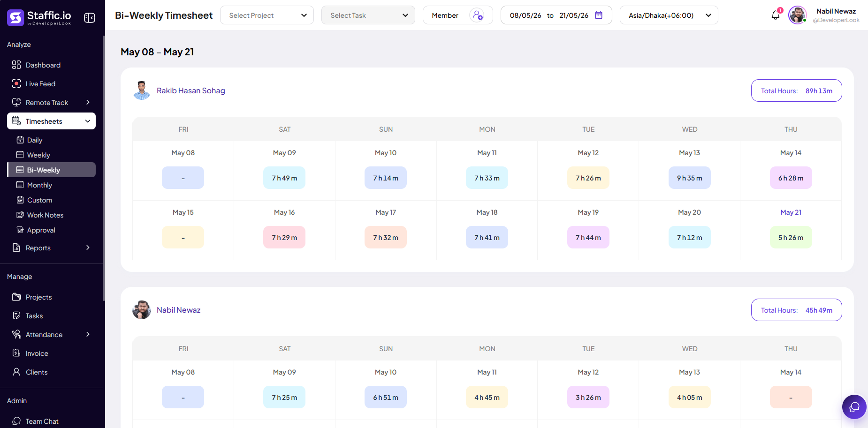Image resolution: width=868 pixels, height=428 pixels.
Task: Click the Reports document icon
Action: 16,248
